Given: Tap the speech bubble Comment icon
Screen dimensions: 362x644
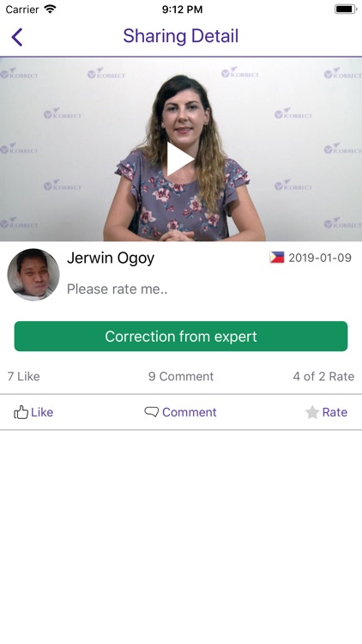Looking at the screenshot, I should tap(152, 411).
